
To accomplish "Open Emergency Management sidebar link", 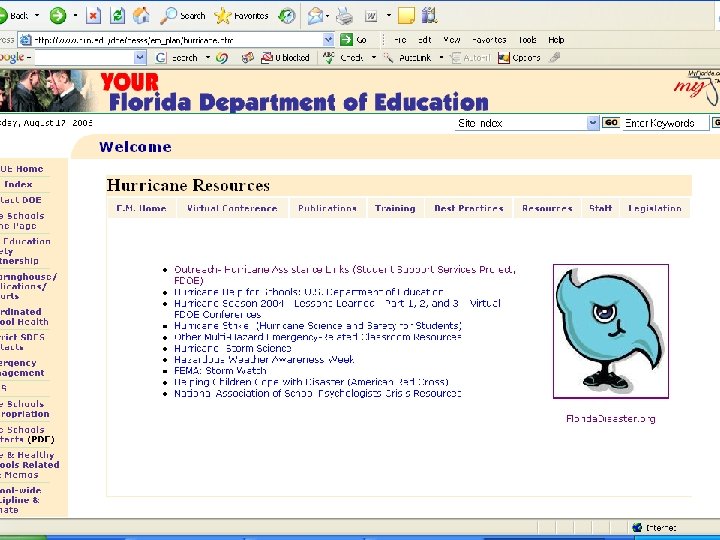I will click(22, 368).
